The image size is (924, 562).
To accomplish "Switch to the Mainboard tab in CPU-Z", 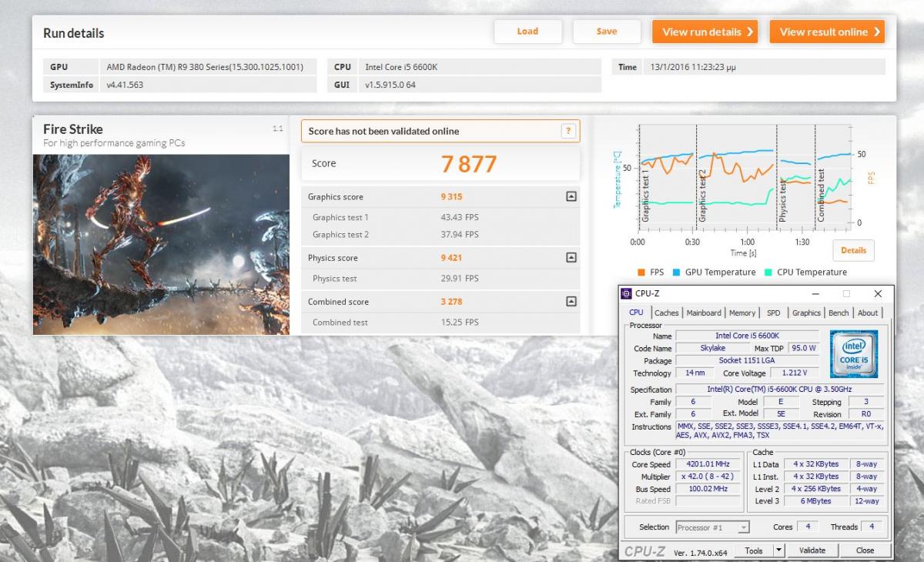I will pyautogui.click(x=704, y=313).
